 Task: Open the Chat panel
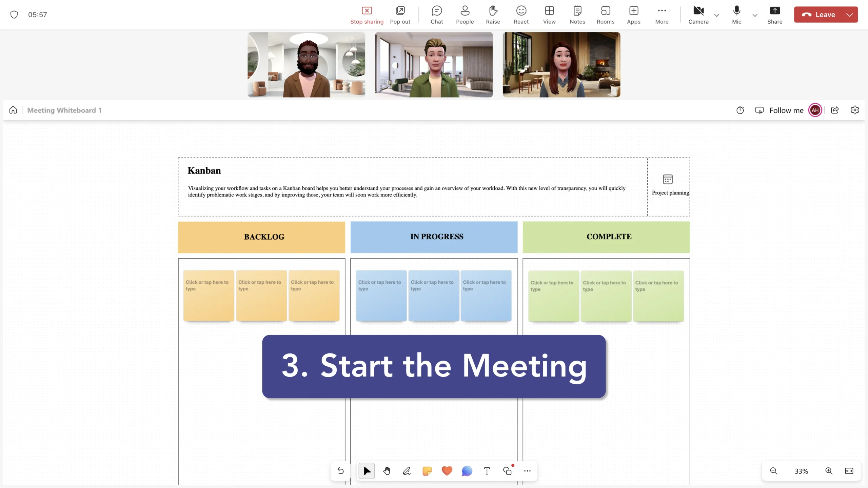point(437,15)
